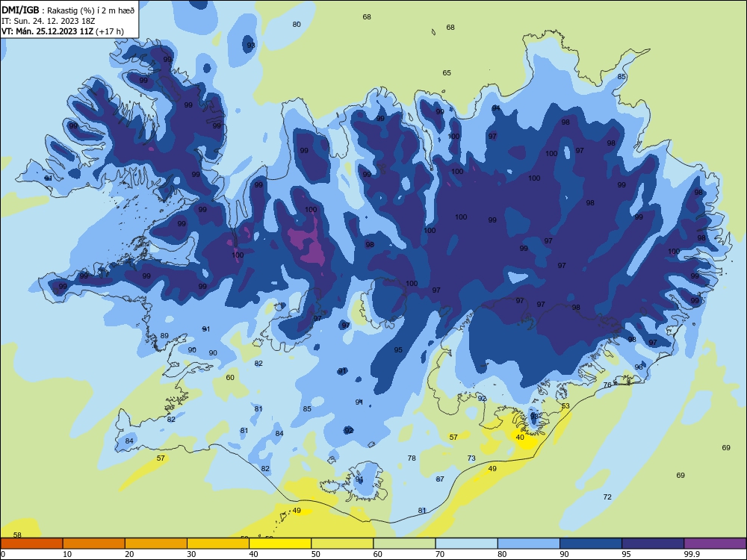Click the '80' humidity value near the top
Viewport: 747px width, 560px height.
(x=297, y=25)
